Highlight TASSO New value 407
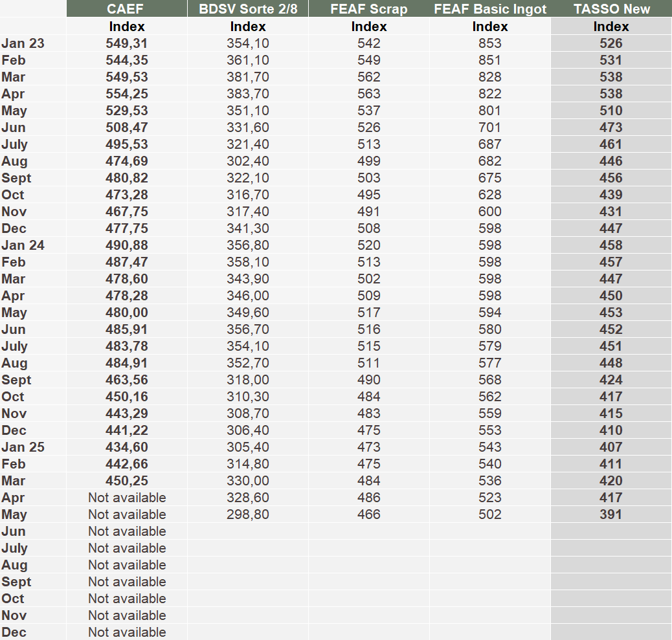 611,447
